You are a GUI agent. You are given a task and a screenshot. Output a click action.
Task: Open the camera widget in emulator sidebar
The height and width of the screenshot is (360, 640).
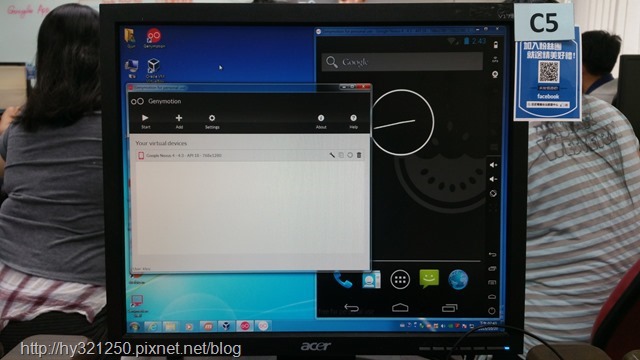pyautogui.click(x=495, y=74)
